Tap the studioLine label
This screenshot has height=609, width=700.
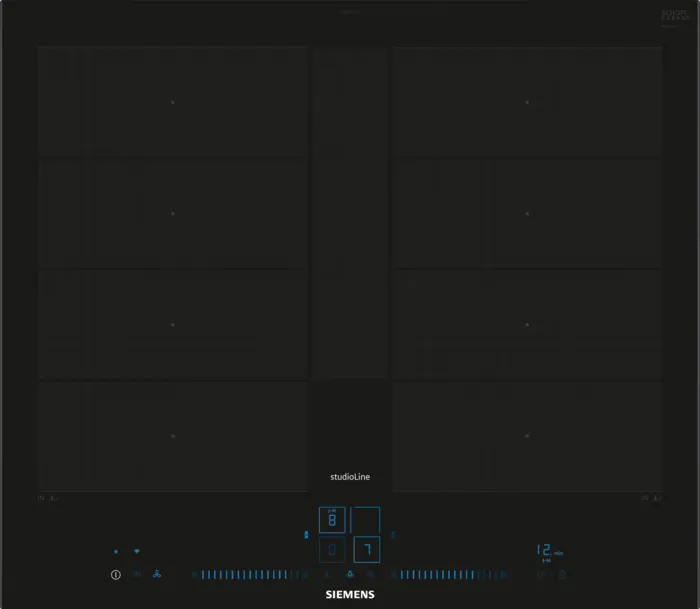[350, 477]
